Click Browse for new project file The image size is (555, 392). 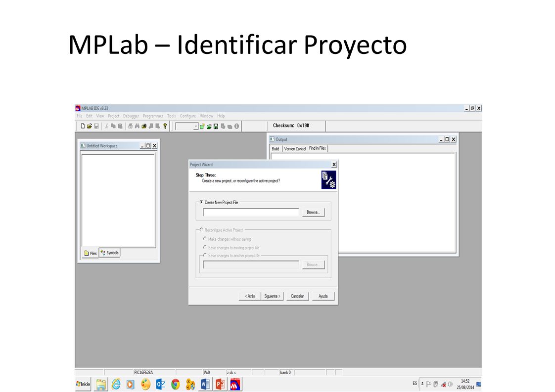coord(313,212)
